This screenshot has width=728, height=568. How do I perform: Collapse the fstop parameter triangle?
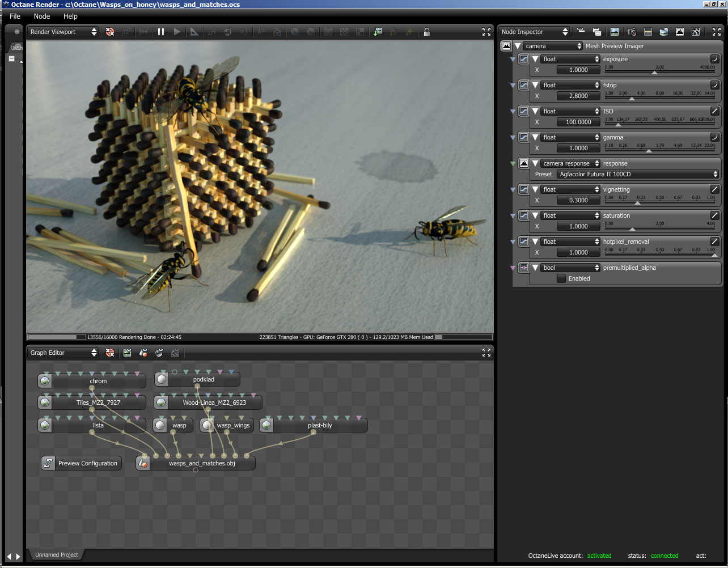[535, 85]
